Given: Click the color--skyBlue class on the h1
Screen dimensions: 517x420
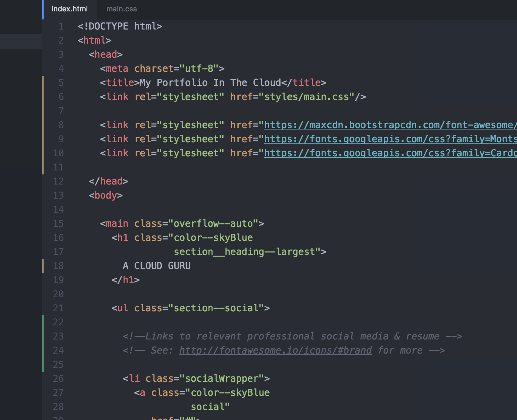Looking at the screenshot, I should click(213, 238).
